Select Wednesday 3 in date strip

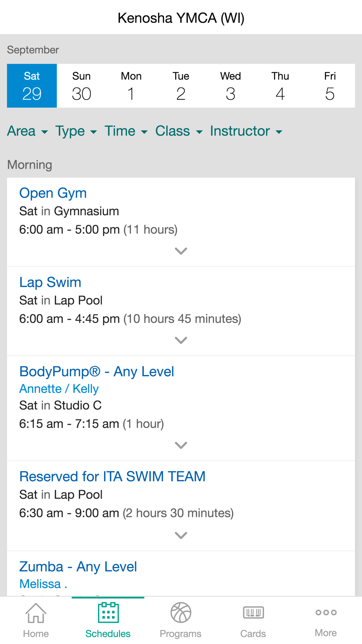[231, 86]
